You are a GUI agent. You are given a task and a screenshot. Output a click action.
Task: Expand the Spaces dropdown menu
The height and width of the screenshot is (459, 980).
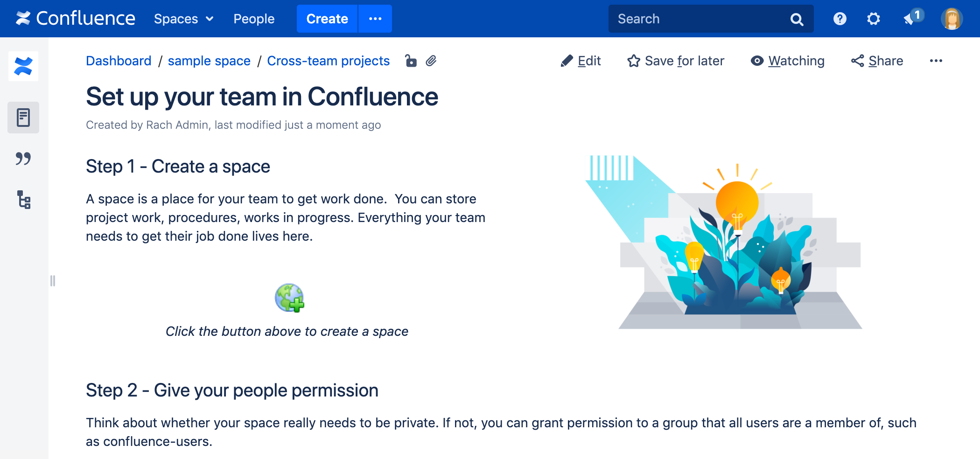tap(184, 19)
